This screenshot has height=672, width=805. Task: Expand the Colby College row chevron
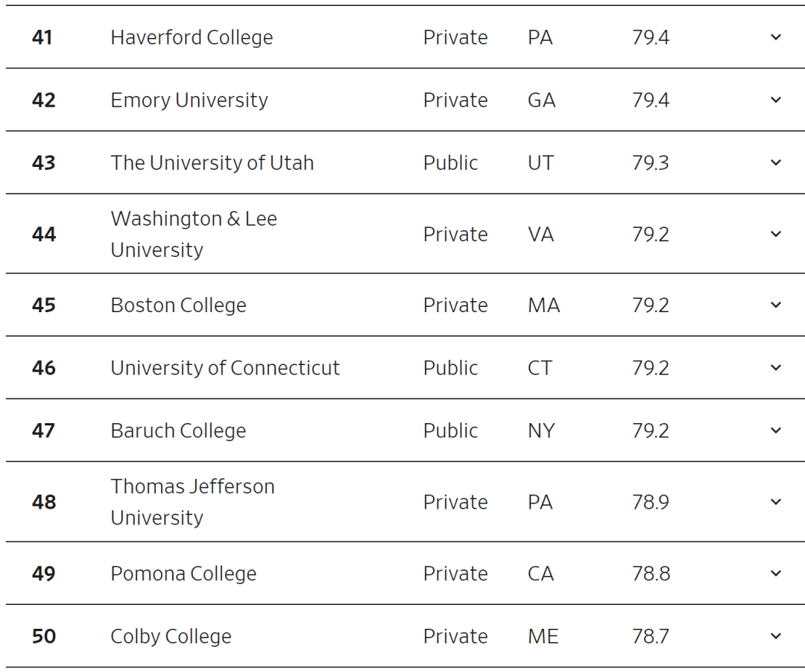(776, 635)
